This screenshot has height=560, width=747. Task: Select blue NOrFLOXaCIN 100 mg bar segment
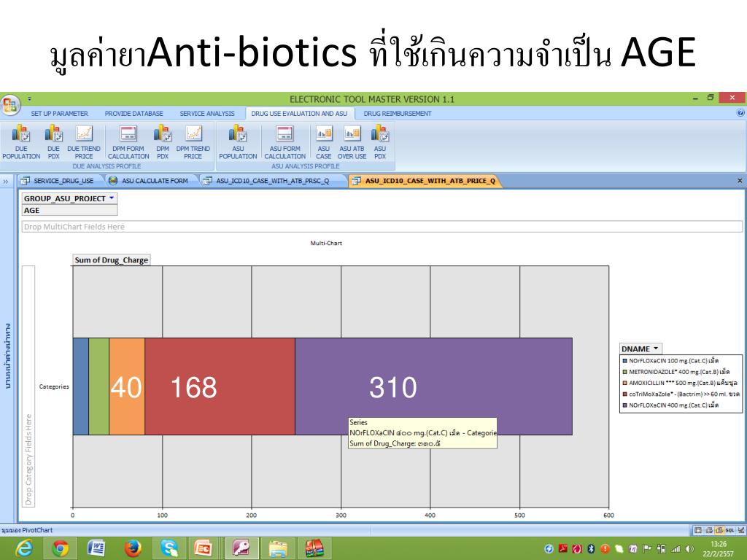(80, 386)
